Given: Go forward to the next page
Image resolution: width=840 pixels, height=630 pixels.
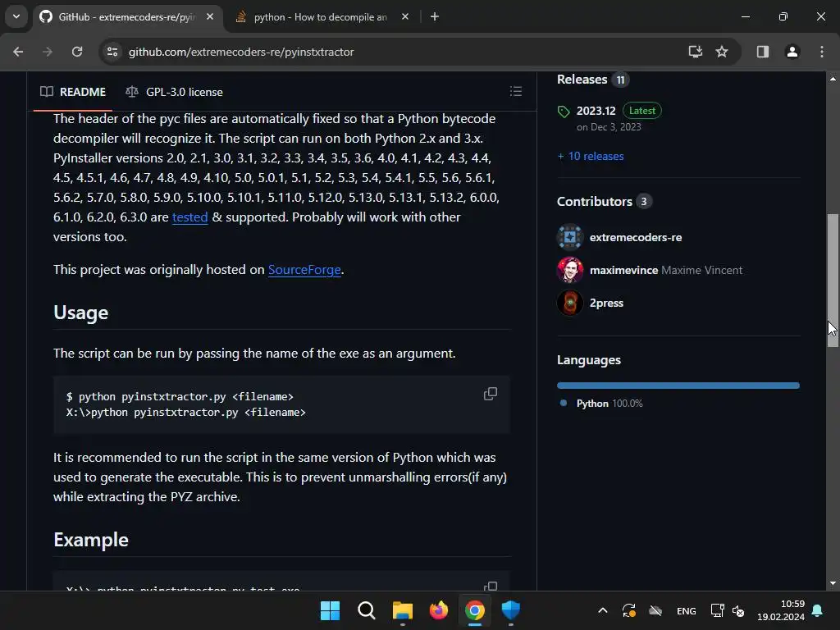Looking at the screenshot, I should (48, 52).
